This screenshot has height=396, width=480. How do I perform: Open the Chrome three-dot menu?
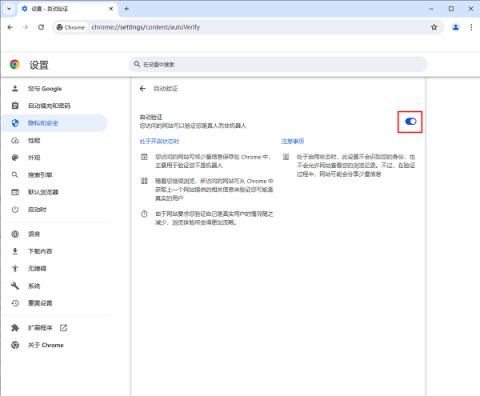click(x=471, y=27)
